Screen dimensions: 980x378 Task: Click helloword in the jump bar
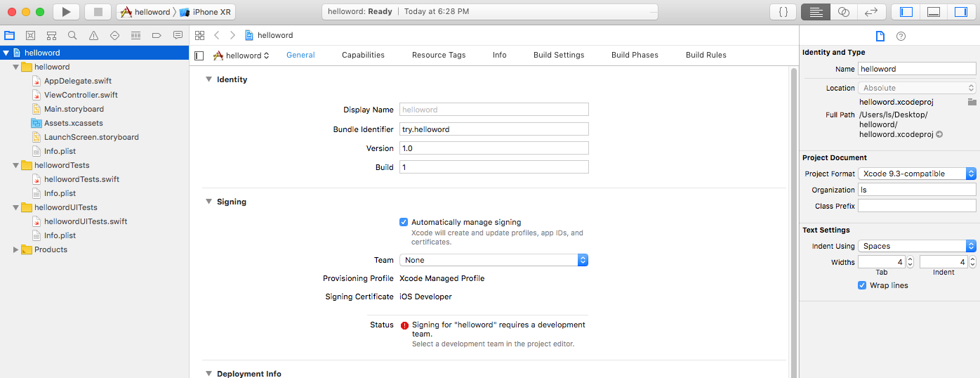pyautogui.click(x=269, y=35)
